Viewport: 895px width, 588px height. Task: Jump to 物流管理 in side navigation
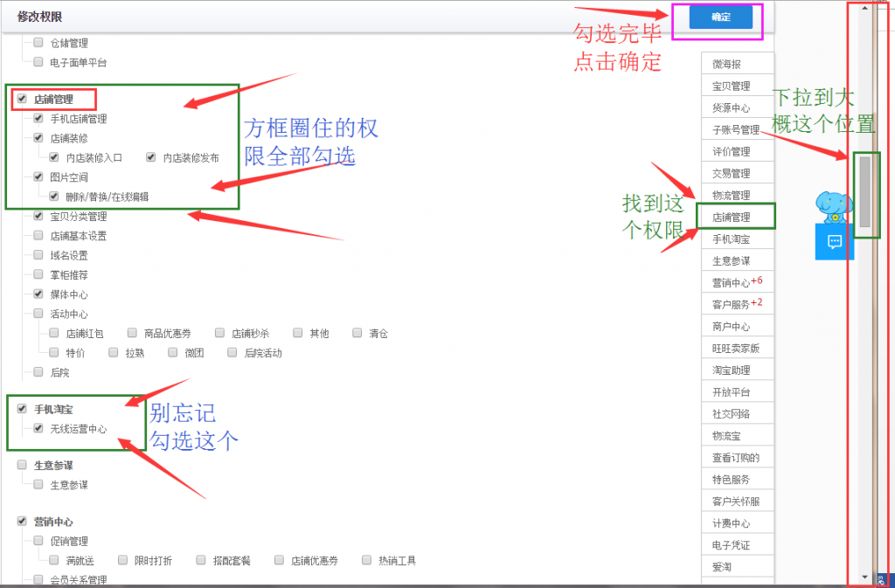pyautogui.click(x=738, y=195)
